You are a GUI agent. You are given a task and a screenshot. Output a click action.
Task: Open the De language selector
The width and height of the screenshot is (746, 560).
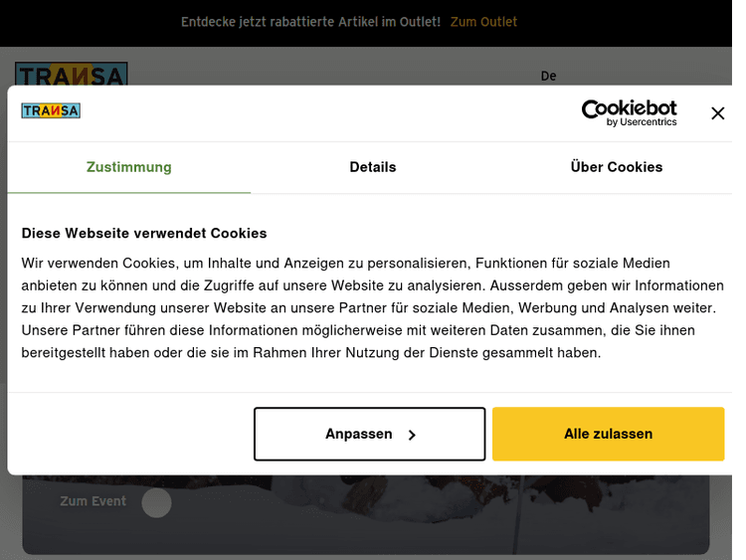pos(548,76)
